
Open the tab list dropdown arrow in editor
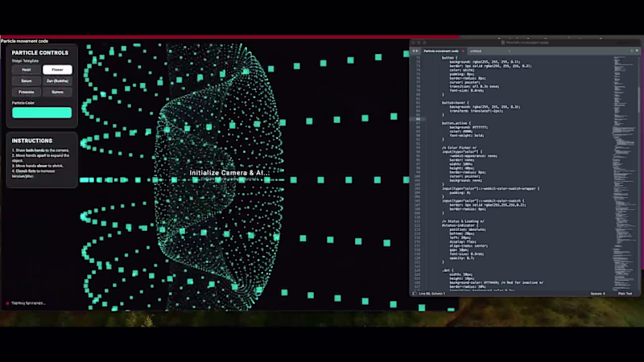(637, 51)
